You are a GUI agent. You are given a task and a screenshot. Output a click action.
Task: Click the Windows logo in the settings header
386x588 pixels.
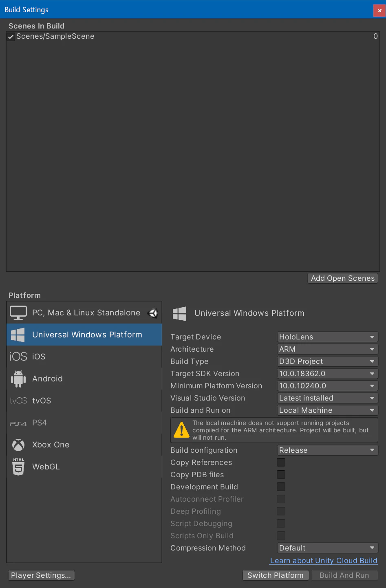pos(180,313)
